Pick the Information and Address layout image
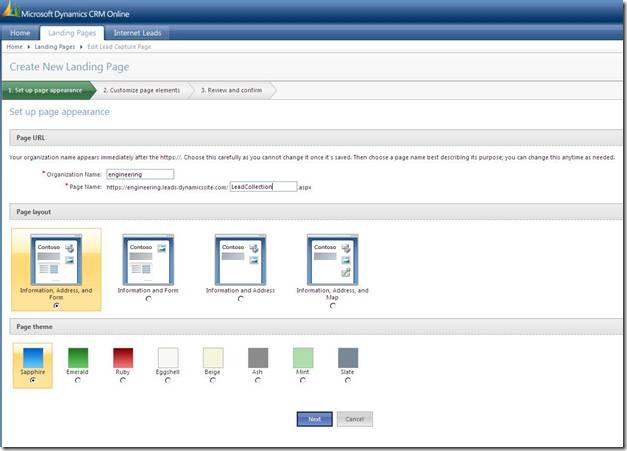The height and width of the screenshot is (451, 627). tap(240, 260)
